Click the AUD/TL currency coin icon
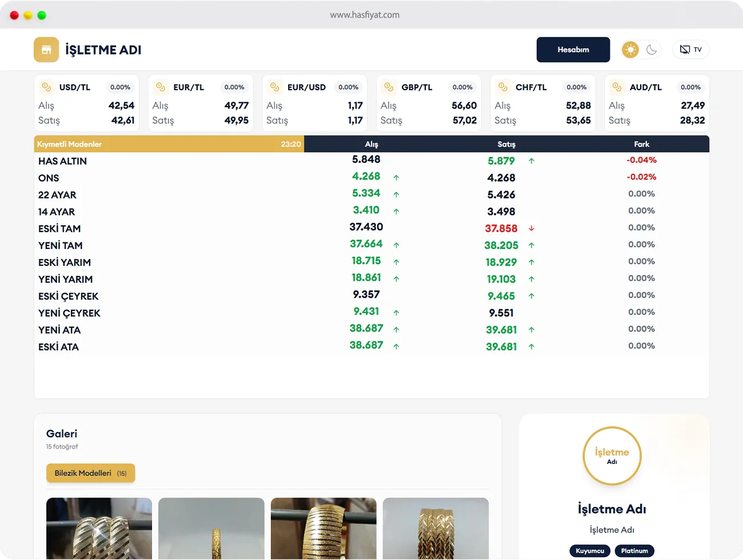743x560 pixels. click(x=617, y=87)
